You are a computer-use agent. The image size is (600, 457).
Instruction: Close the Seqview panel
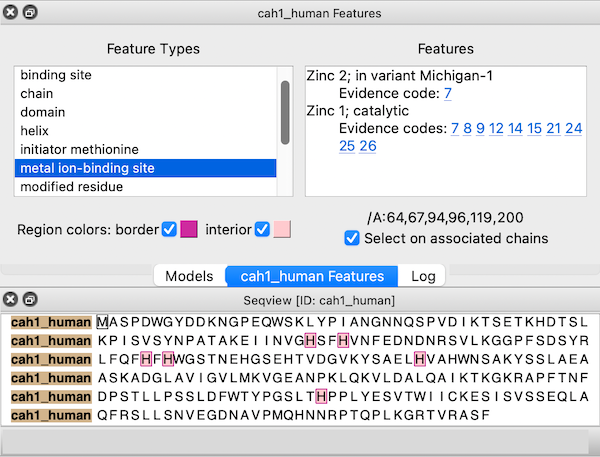click(10, 300)
